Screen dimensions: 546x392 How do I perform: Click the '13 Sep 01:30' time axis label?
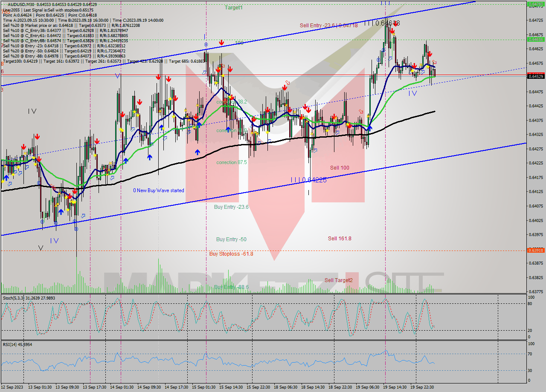(x=40, y=387)
